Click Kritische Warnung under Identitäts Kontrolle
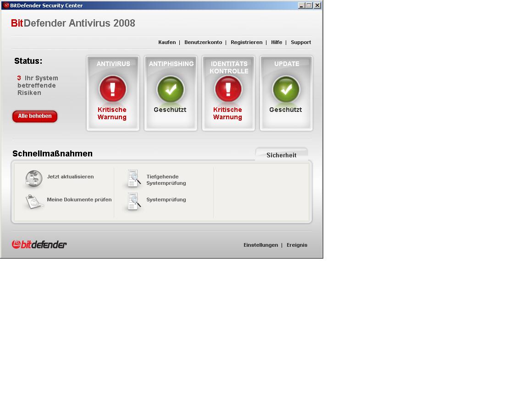Image resolution: width=532 pixels, height=416 pixels. (x=227, y=113)
